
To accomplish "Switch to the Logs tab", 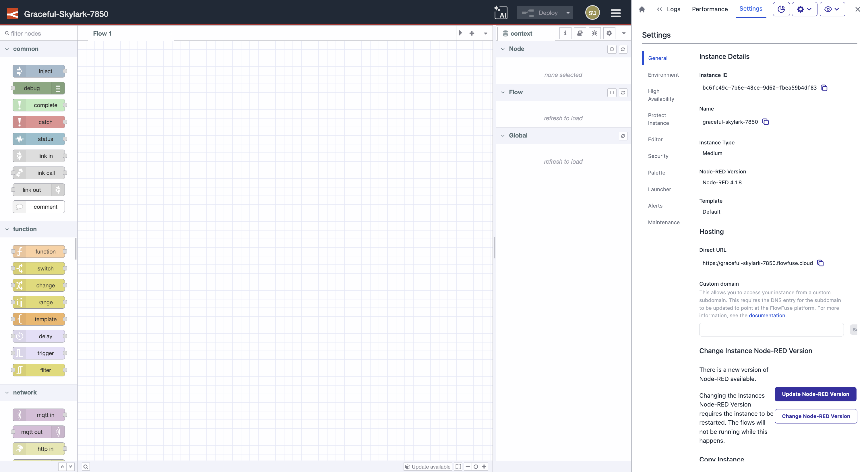I will tap(674, 9).
